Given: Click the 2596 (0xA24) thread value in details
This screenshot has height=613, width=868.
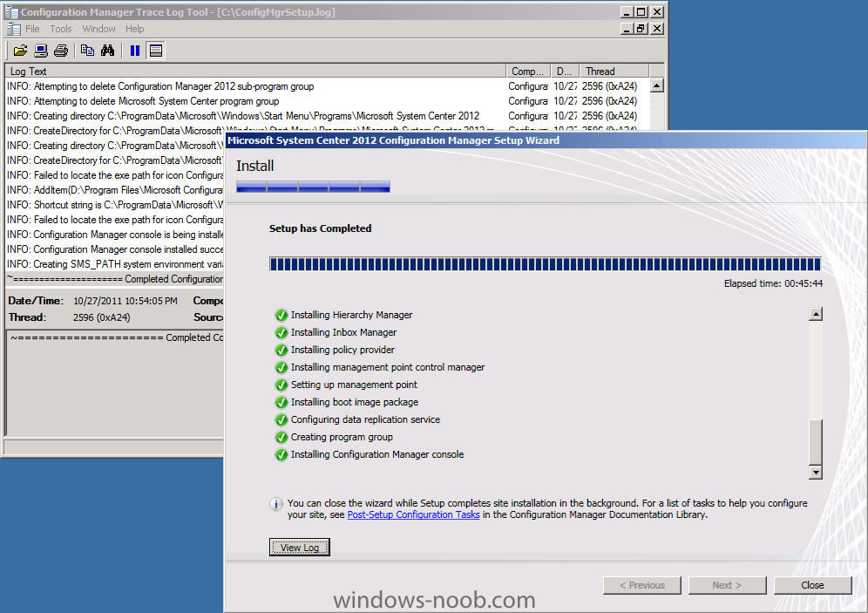Looking at the screenshot, I should pos(101,317).
